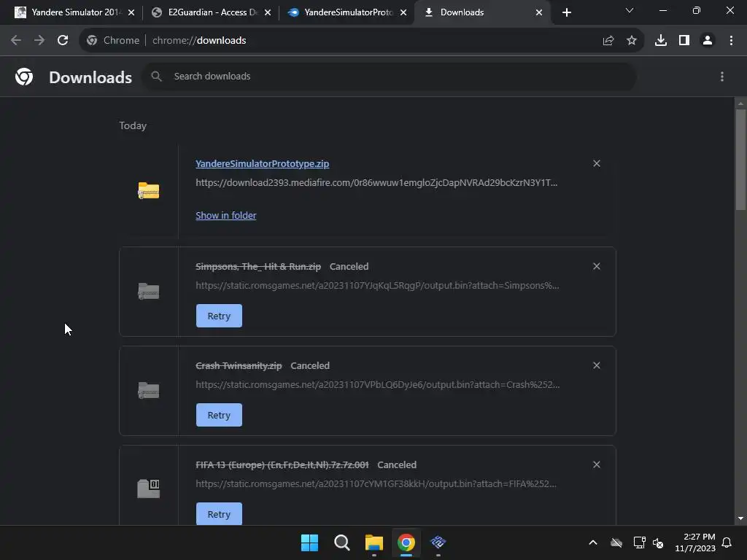Remove Simpsons Hit & Run.zip entry
Screen dimensions: 747x560
pos(597,266)
